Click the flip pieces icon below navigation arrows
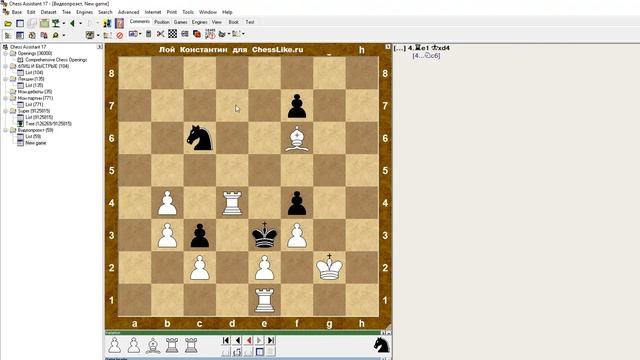This screenshot has width=640, height=360. pos(237,352)
